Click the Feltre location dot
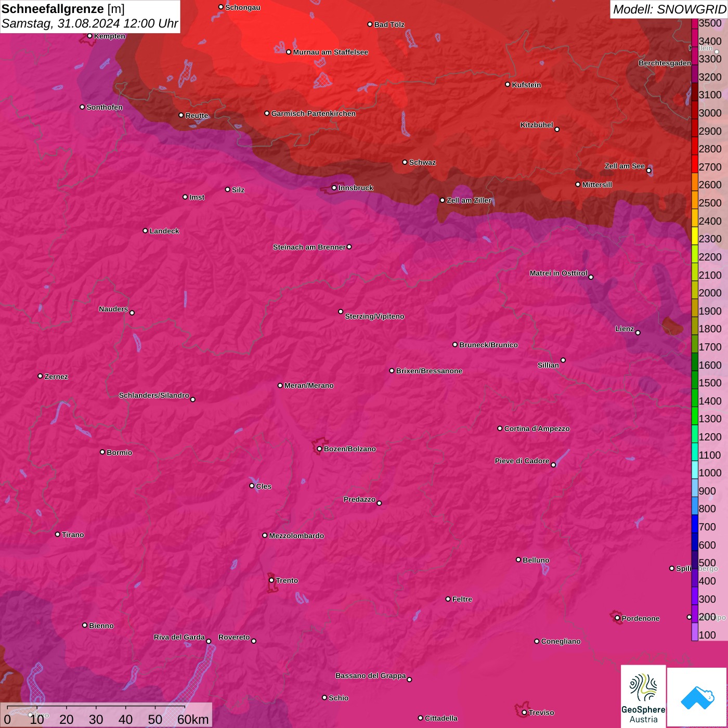Image resolution: width=728 pixels, height=728 pixels. tap(448, 599)
